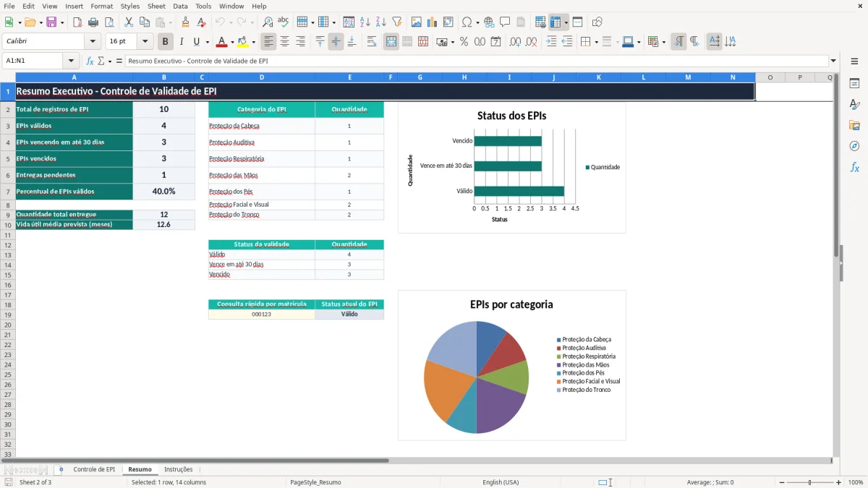The width and height of the screenshot is (868, 488).
Task: Open Find and Replace tool
Action: coord(268,22)
